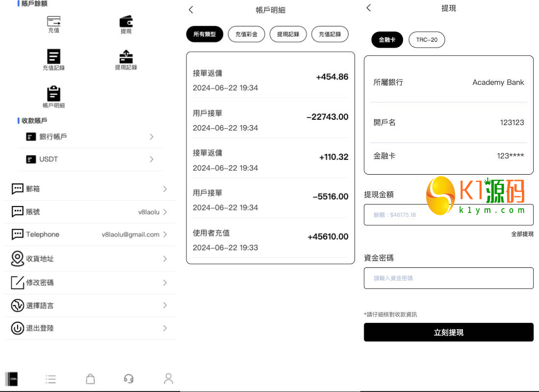Click the 修改密碼 label
This screenshot has height=392, width=539.
40,283
